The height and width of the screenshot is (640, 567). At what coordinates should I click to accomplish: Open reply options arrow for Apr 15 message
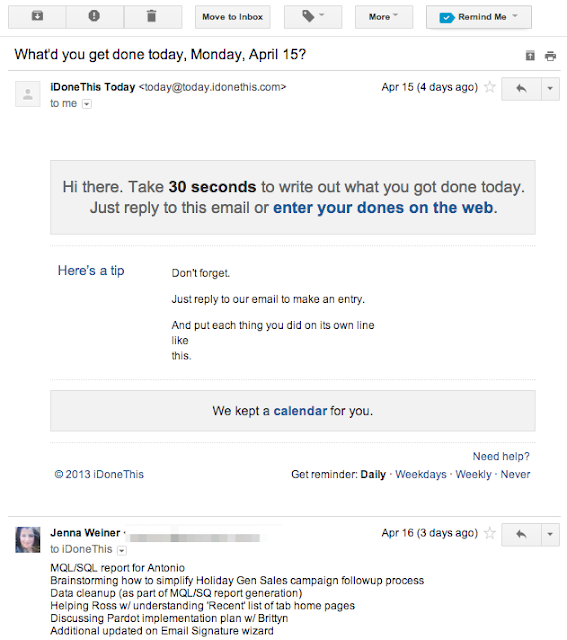(550, 88)
